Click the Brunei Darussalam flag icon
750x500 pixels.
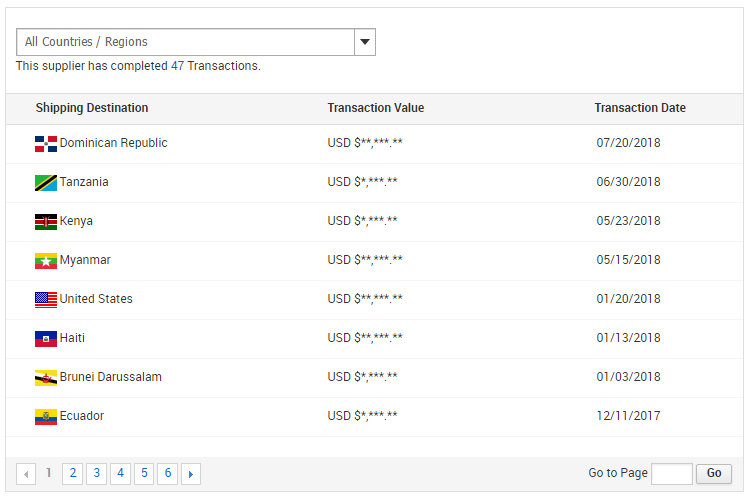point(46,378)
